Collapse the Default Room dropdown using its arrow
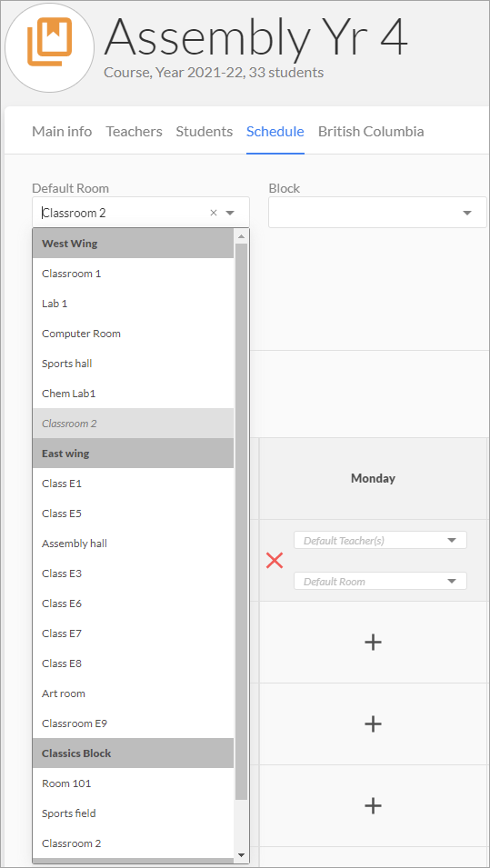 click(231, 213)
